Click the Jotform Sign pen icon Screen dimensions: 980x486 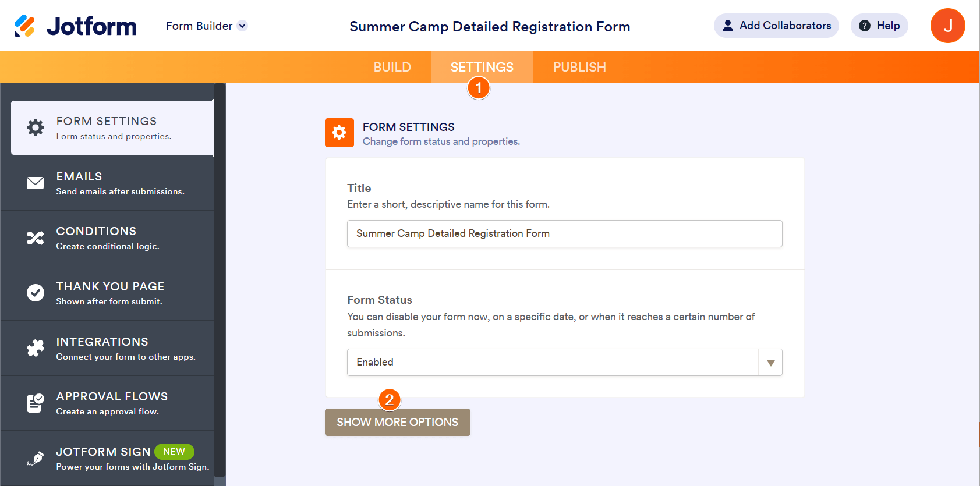pyautogui.click(x=36, y=459)
